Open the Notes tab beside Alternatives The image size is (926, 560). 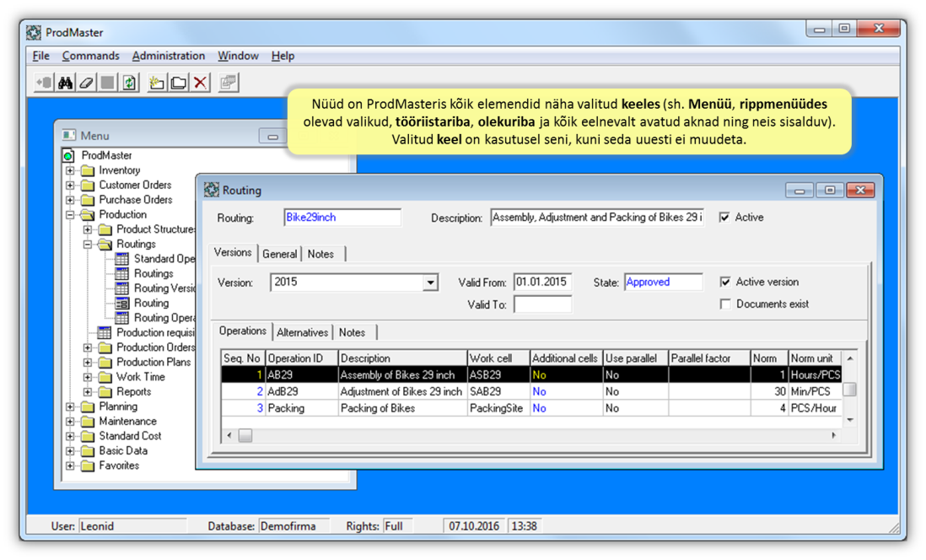pos(352,332)
